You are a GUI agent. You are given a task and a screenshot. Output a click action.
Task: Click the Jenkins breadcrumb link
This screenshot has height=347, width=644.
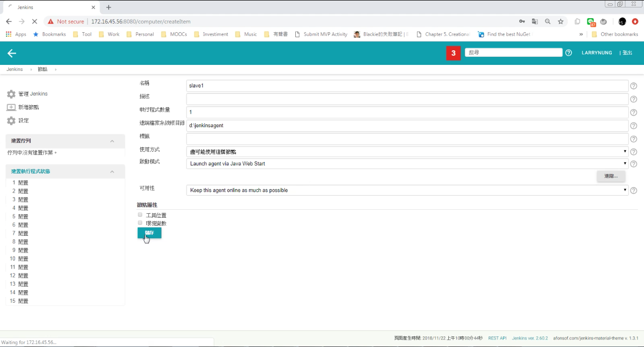pyautogui.click(x=15, y=69)
